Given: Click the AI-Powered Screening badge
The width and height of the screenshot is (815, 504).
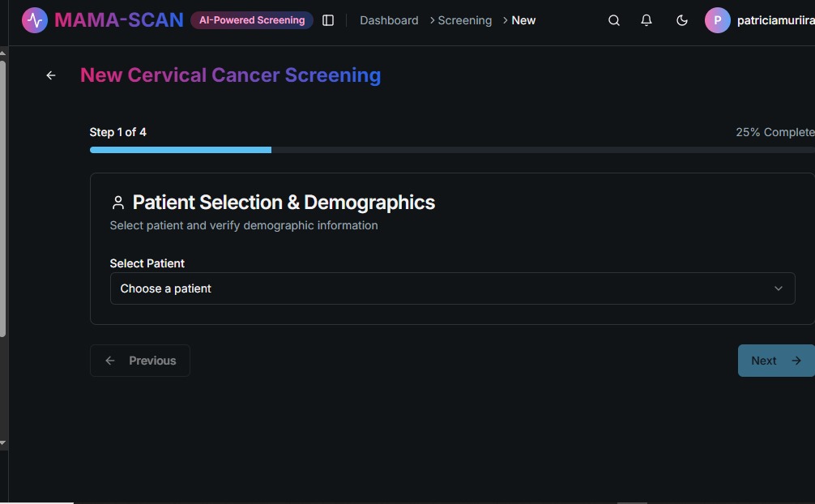Looking at the screenshot, I should click(252, 20).
